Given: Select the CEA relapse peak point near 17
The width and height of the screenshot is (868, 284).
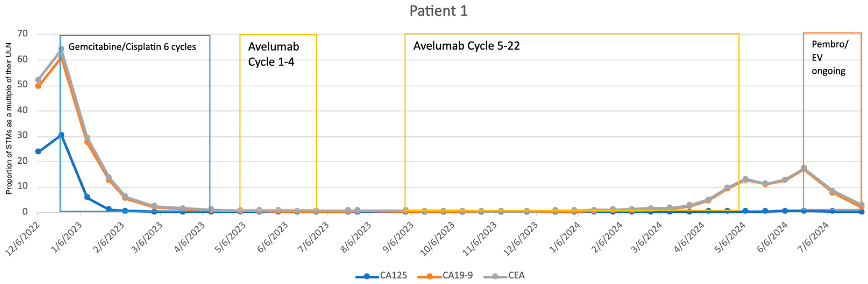Looking at the screenshot, I should pyautogui.click(x=804, y=168).
